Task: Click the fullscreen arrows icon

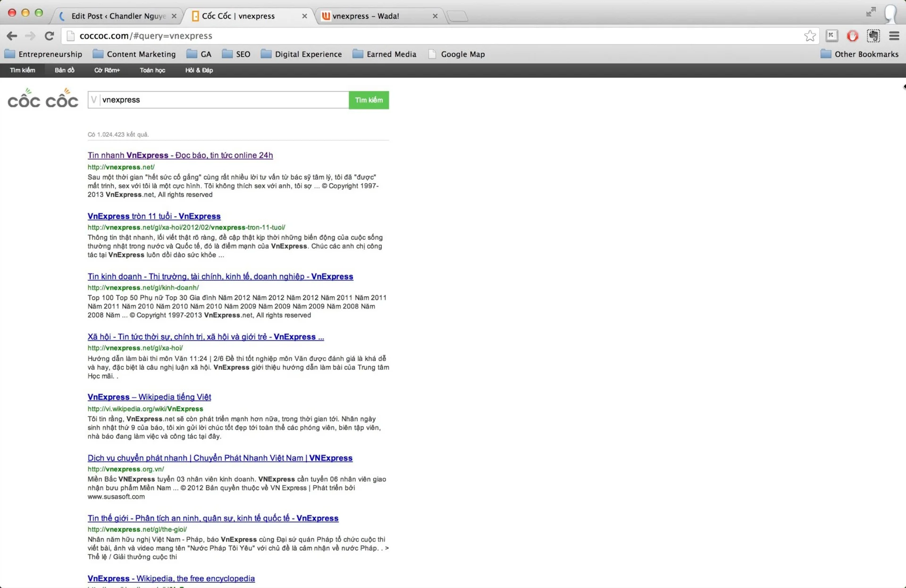Action: [x=871, y=12]
